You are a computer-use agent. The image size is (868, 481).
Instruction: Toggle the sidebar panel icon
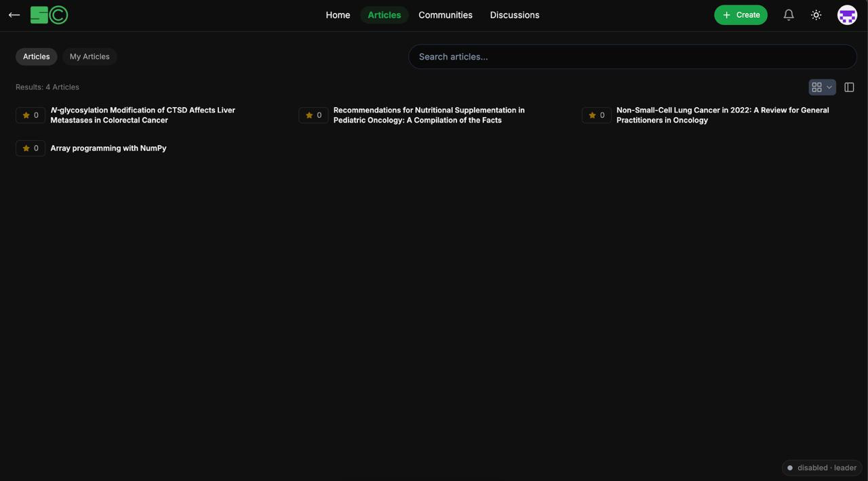coord(849,87)
